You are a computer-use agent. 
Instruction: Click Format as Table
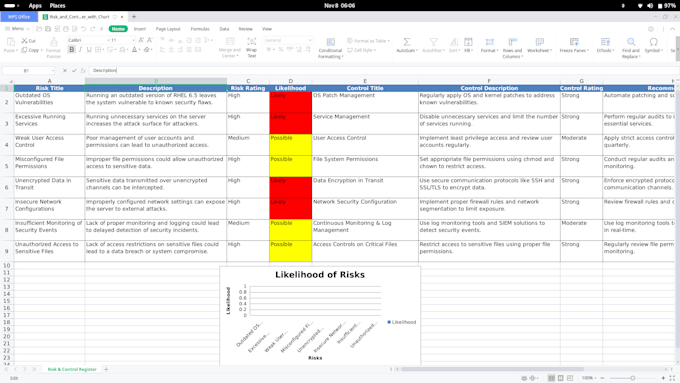pos(368,41)
